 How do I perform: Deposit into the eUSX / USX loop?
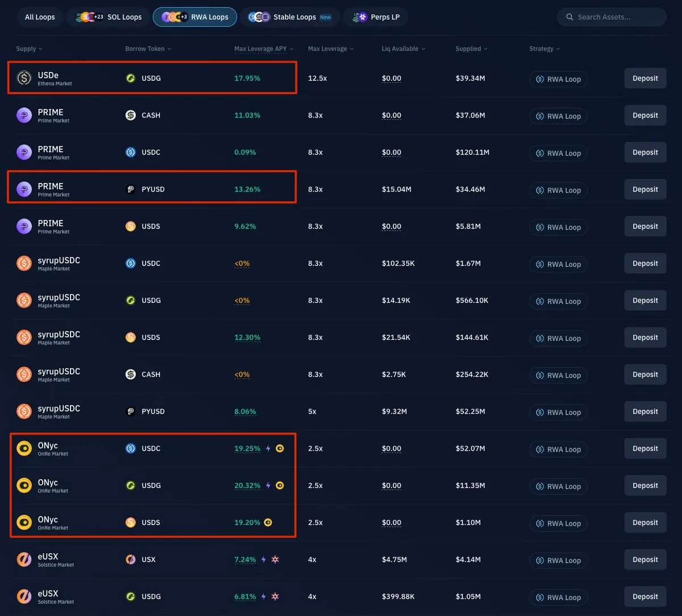645,559
